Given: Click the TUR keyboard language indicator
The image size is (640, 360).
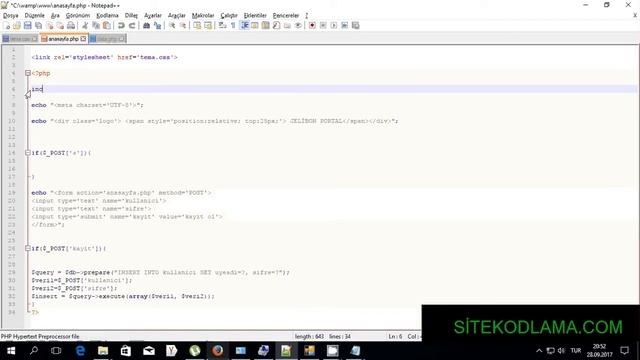Looking at the screenshot, I should (x=576, y=351).
